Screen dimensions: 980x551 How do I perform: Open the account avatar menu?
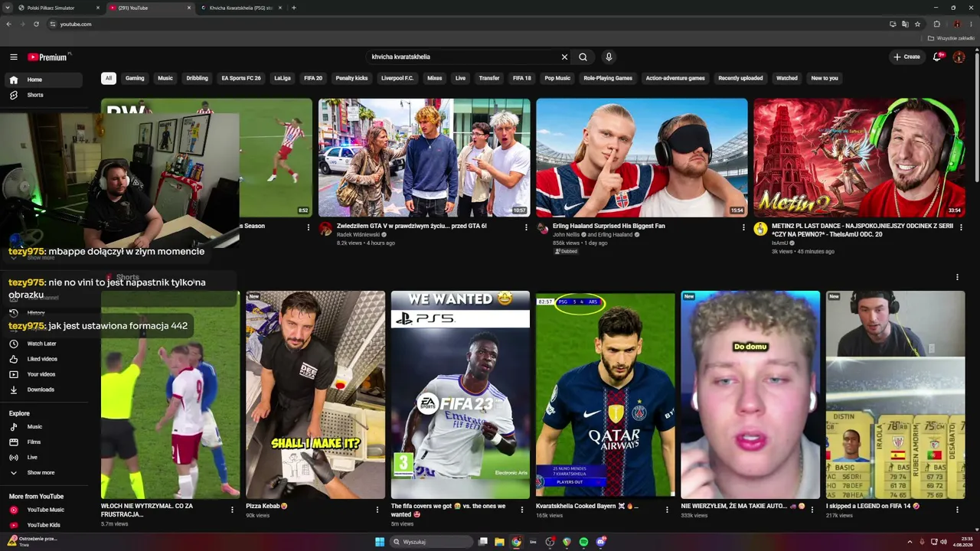point(959,57)
